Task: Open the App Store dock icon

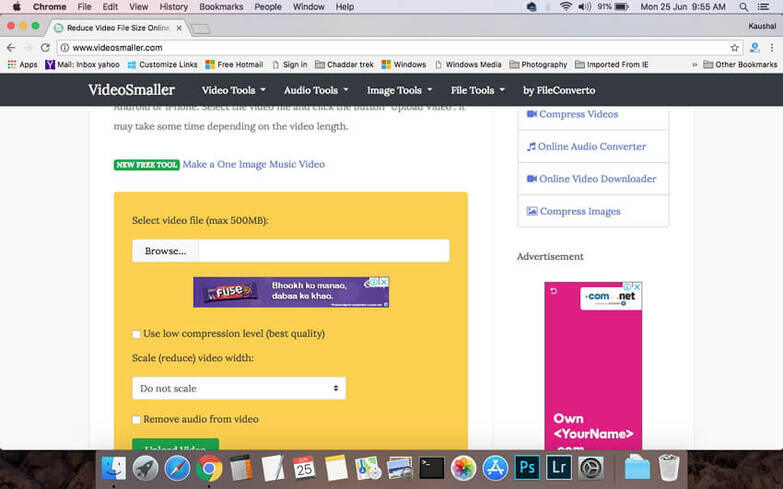Action: 495,469
